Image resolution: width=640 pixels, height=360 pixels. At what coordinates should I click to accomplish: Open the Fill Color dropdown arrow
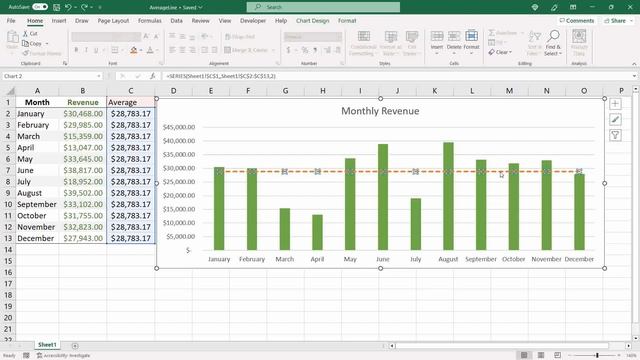tap(141, 50)
